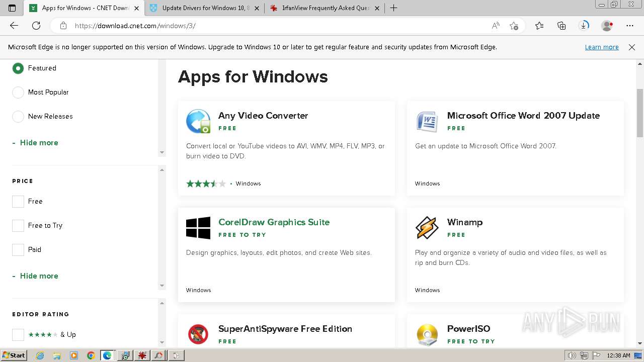The image size is (644, 362).
Task: Click the CorelDraw Windows logo icon
Action: coord(198,228)
